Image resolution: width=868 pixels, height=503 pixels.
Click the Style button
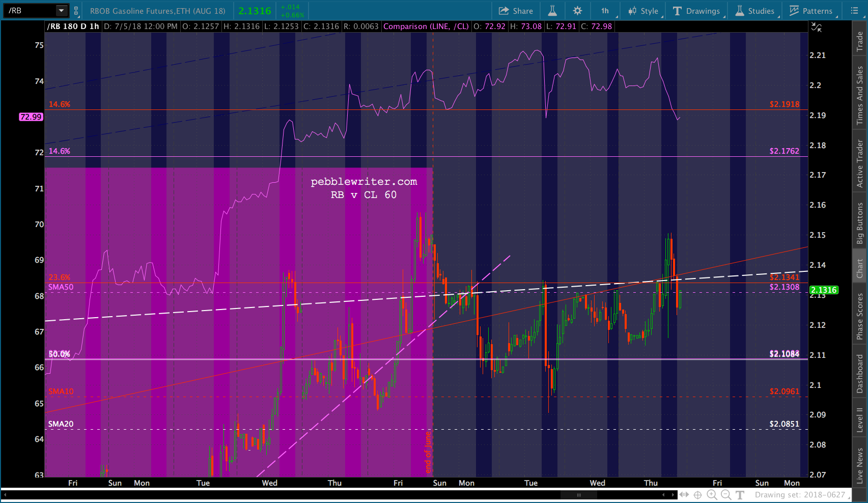point(643,11)
